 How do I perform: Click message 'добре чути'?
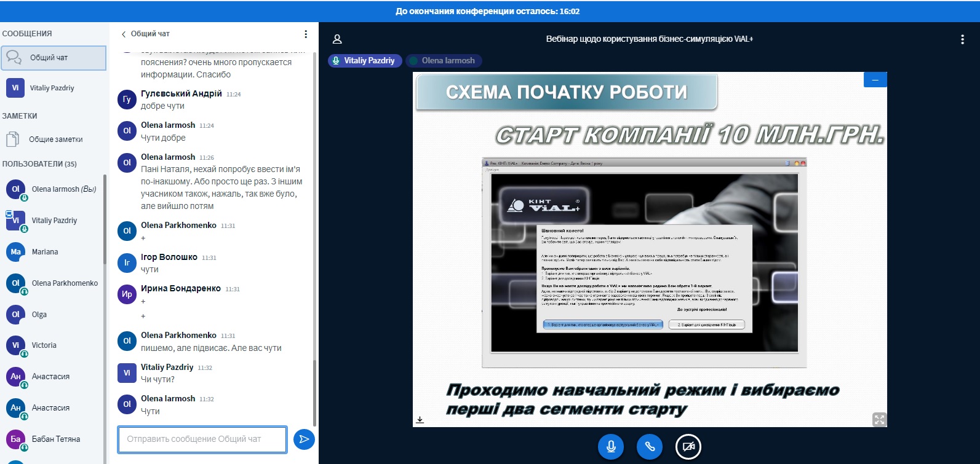pyautogui.click(x=162, y=106)
